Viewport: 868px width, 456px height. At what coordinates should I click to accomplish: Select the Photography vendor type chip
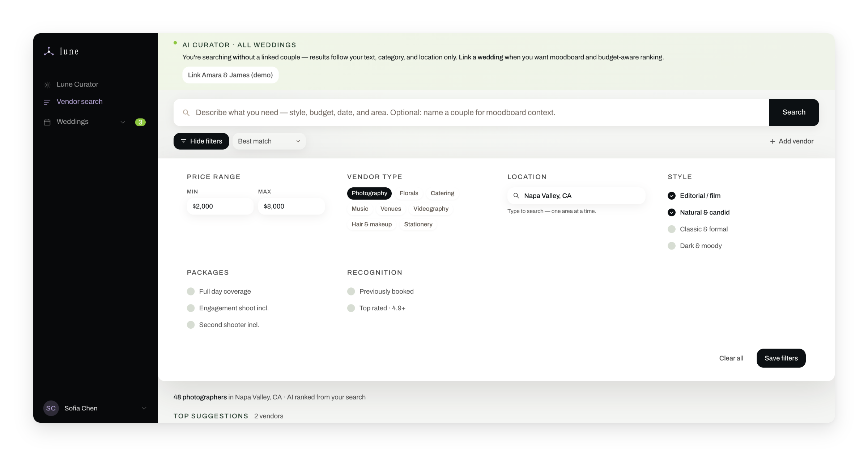pos(369,193)
